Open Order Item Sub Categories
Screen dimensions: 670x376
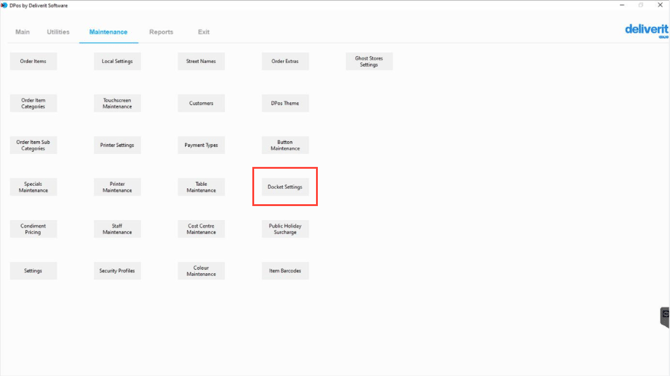tap(33, 145)
